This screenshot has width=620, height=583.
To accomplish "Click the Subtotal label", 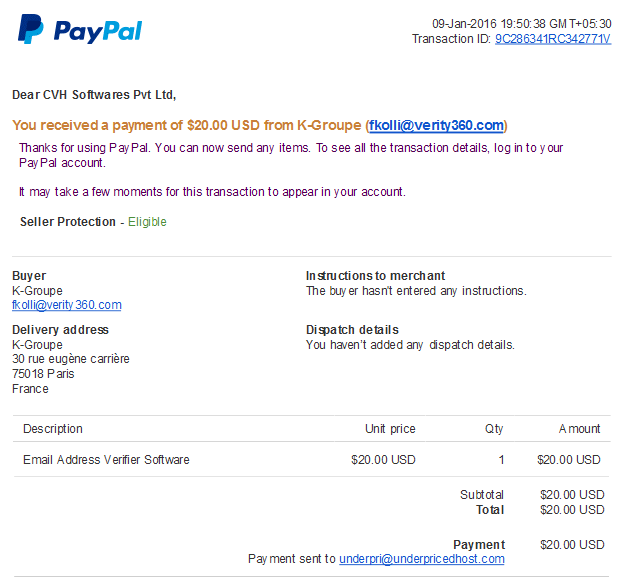I will 482,494.
